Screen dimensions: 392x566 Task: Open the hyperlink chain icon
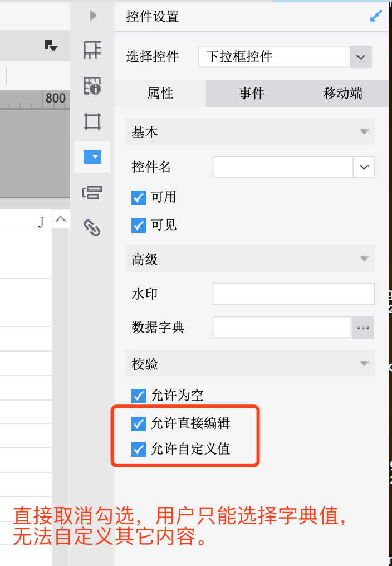pos(92,228)
